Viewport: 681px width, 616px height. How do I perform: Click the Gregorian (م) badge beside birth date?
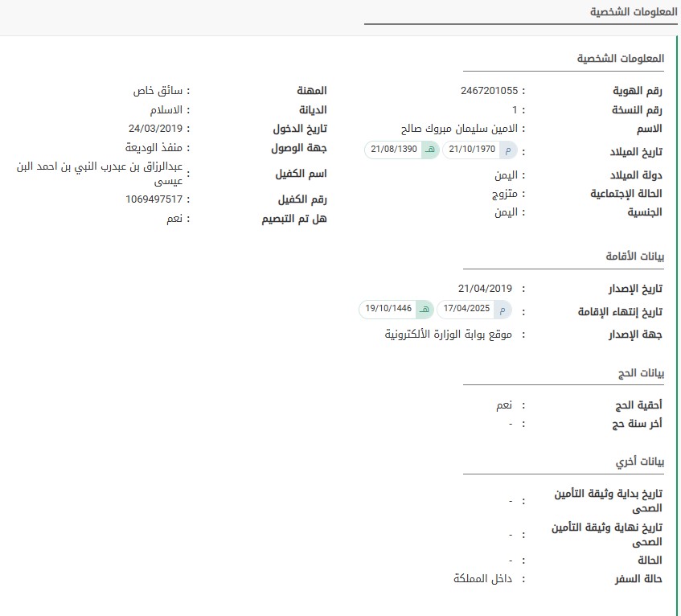[508, 150]
